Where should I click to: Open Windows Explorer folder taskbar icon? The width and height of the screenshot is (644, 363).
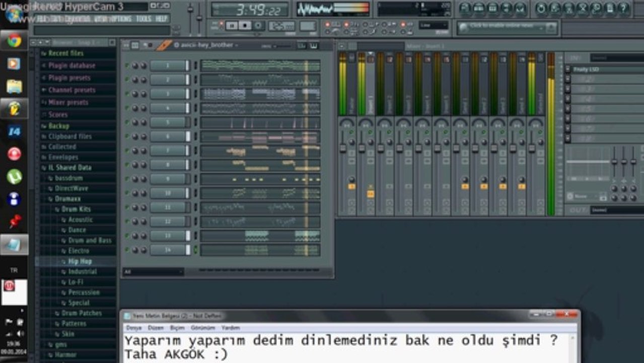[x=14, y=86]
